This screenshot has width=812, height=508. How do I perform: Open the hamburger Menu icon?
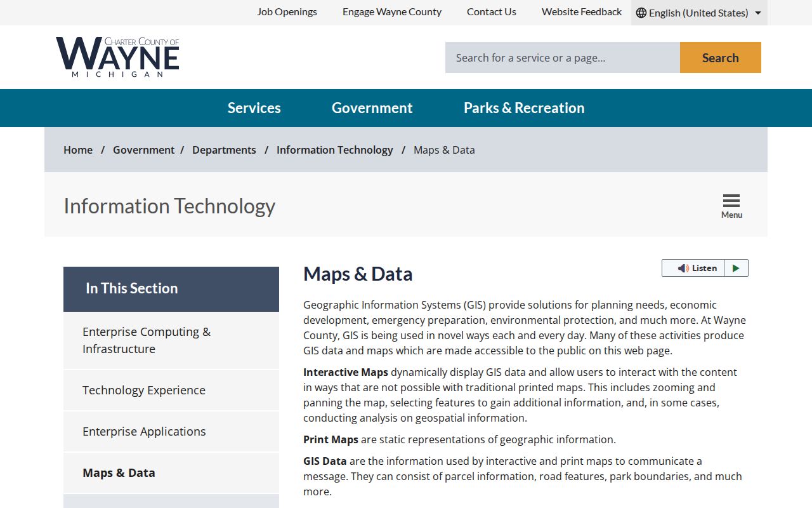coord(731,206)
